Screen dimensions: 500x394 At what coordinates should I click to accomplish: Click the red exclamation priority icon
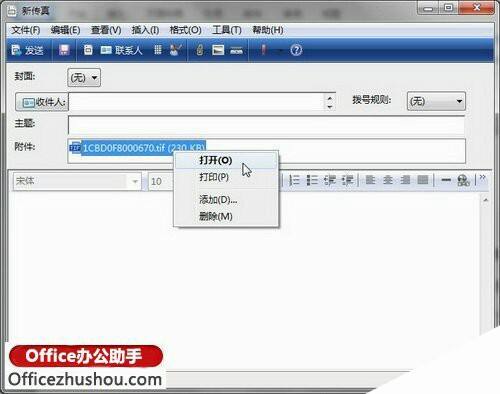264,50
